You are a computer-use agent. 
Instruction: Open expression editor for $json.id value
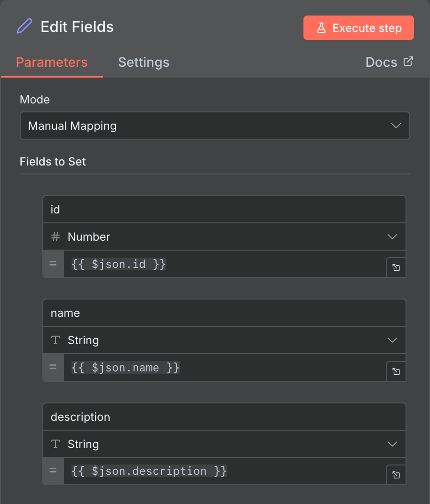pyautogui.click(x=396, y=268)
